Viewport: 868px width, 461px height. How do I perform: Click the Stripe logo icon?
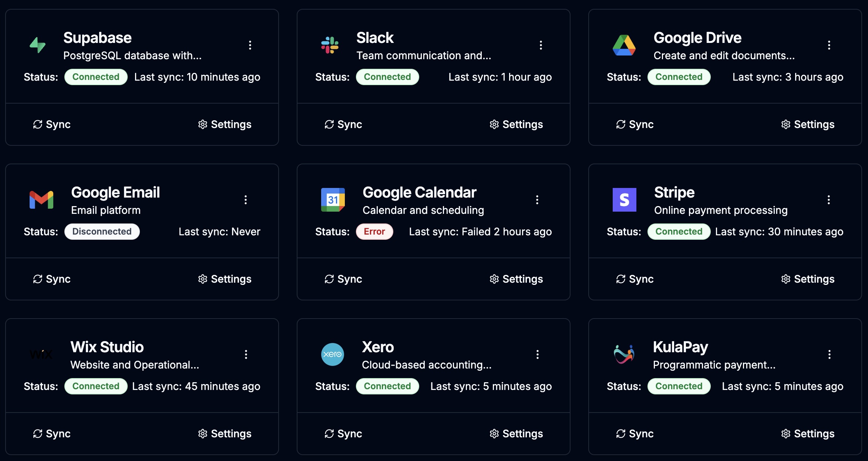(625, 200)
